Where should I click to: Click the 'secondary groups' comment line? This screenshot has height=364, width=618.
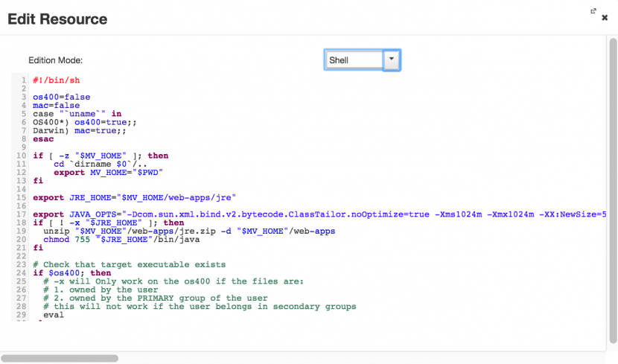(x=200, y=307)
